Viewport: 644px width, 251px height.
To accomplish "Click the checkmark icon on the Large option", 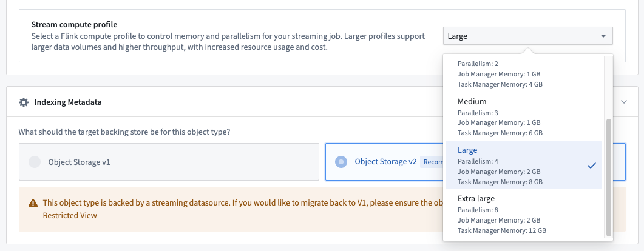I will click(x=592, y=166).
